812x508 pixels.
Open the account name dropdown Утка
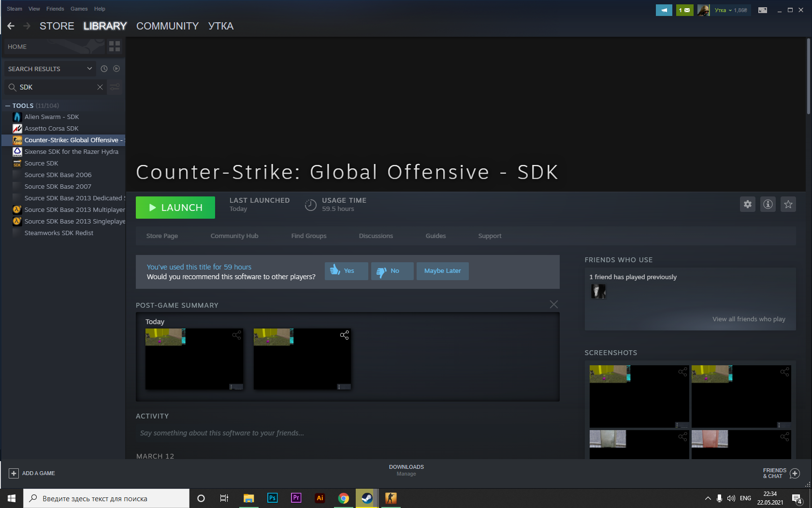coord(724,10)
